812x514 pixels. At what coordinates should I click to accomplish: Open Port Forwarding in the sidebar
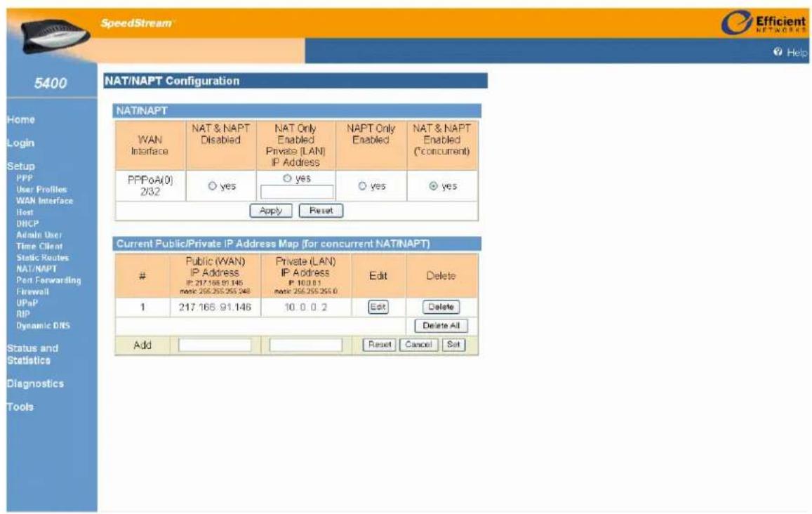48,280
